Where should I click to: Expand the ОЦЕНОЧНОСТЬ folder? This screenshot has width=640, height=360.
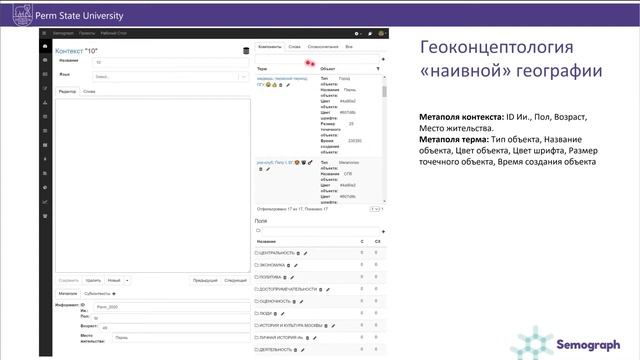[x=257, y=301]
